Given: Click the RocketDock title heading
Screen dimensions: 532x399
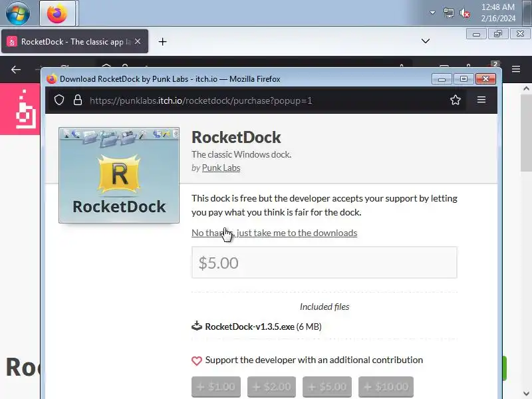Looking at the screenshot, I should pyautogui.click(x=236, y=138).
